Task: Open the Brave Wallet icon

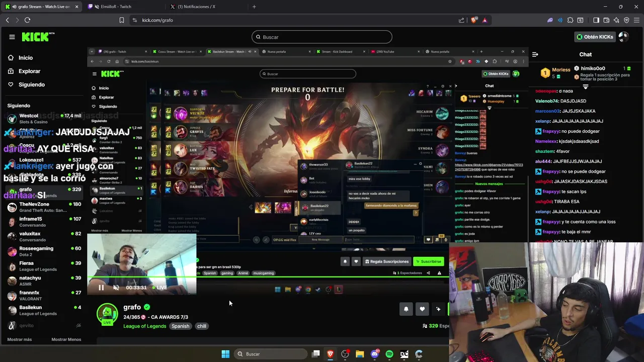Action: coord(606,20)
